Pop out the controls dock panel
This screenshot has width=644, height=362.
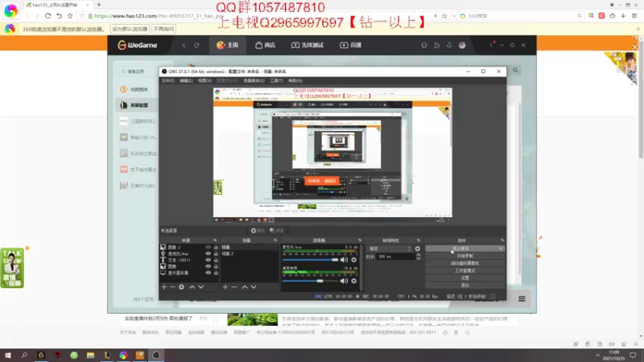[502, 240]
